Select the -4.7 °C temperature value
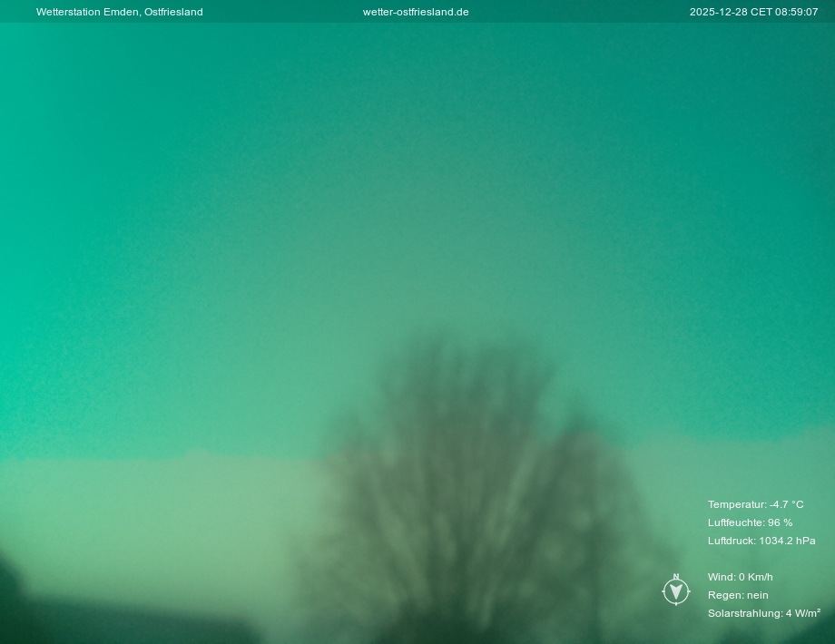Screen dimensions: 835x644 [787, 504]
